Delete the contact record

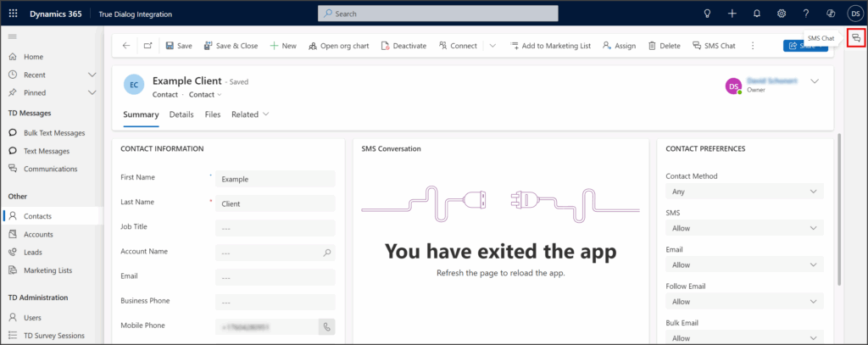tap(665, 46)
